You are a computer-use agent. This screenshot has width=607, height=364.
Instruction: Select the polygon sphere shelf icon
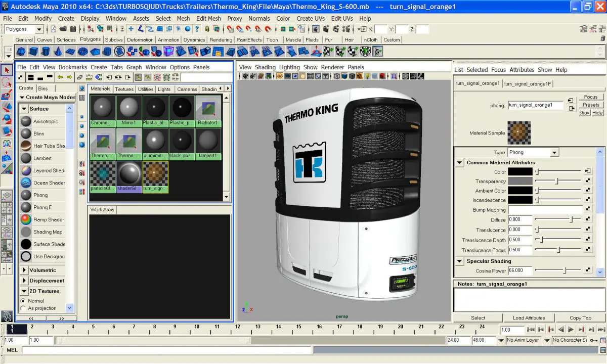tap(21, 51)
